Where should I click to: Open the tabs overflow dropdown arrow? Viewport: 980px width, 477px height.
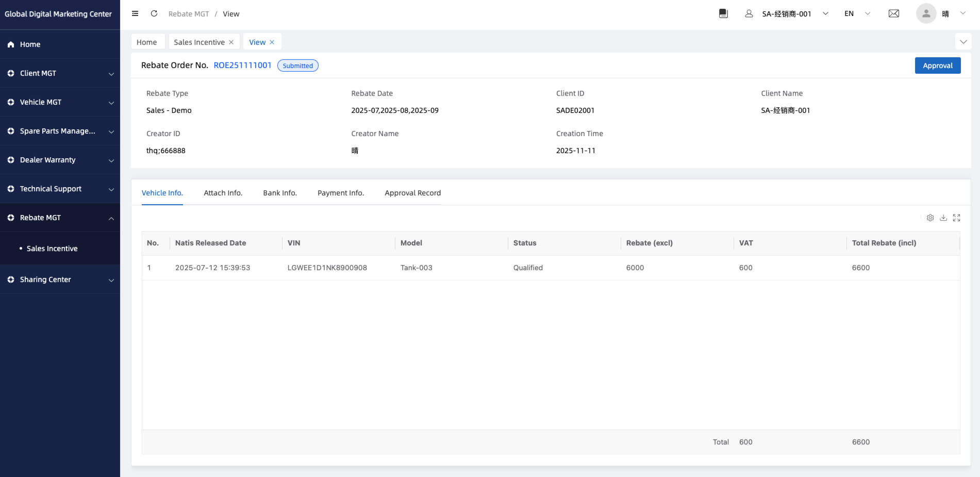click(x=963, y=42)
